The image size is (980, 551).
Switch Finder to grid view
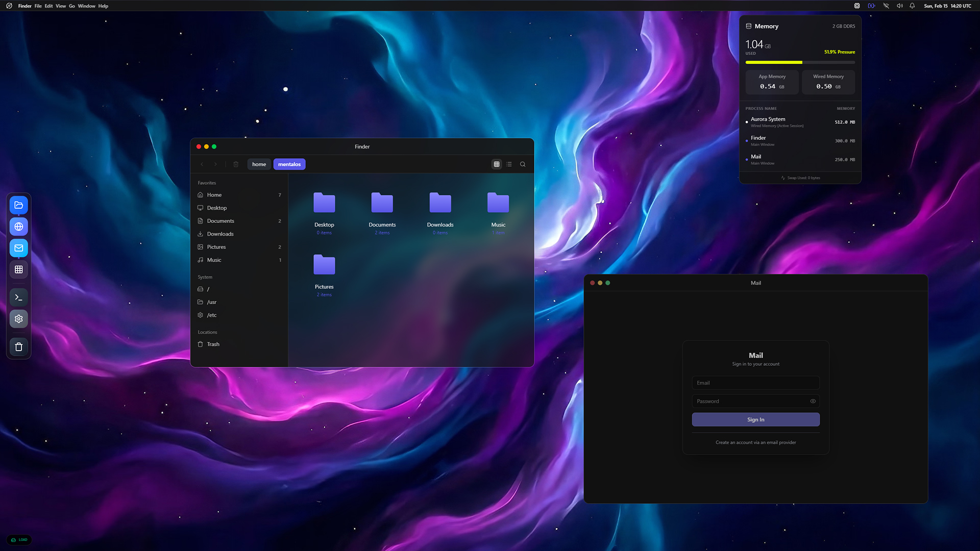click(497, 164)
